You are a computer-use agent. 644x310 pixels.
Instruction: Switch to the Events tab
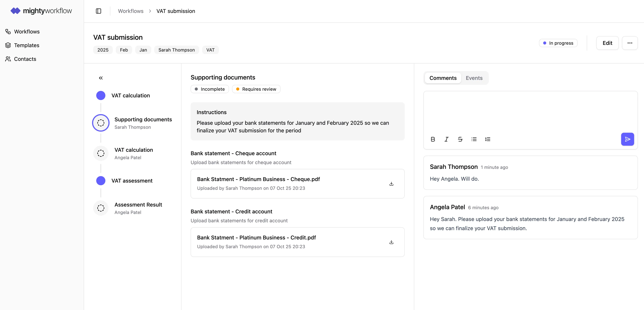coord(474,78)
